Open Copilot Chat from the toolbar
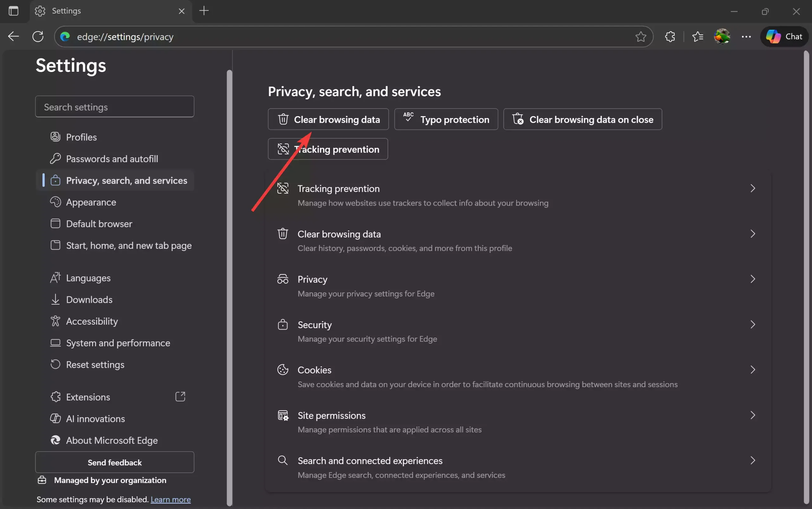This screenshot has width=812, height=509. (x=785, y=36)
